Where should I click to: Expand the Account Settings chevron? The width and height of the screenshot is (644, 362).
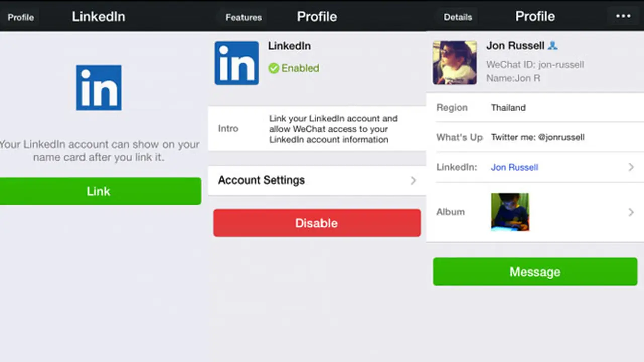point(413,180)
